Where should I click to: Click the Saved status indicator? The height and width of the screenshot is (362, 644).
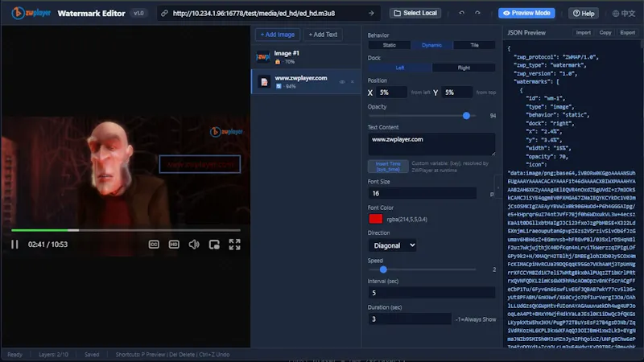pyautogui.click(x=92, y=355)
